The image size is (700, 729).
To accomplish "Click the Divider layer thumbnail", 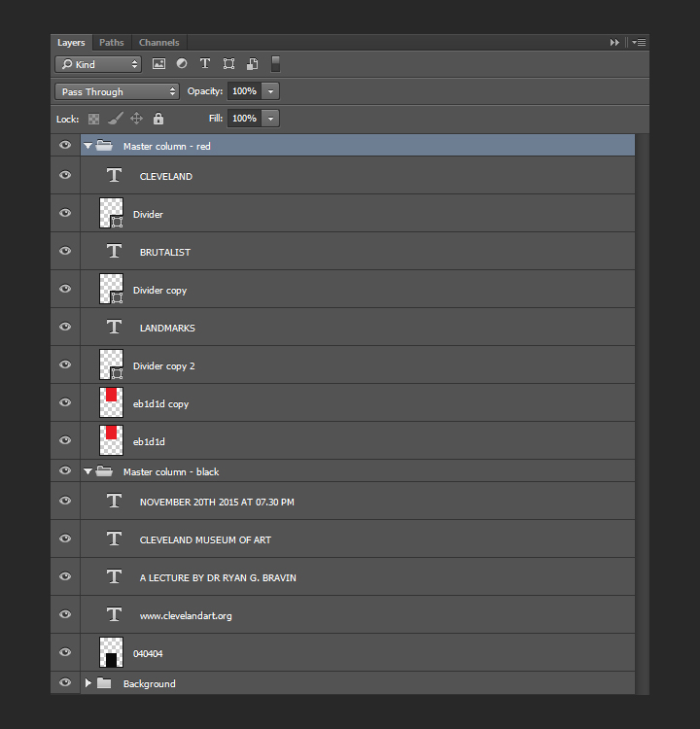I will (x=111, y=213).
